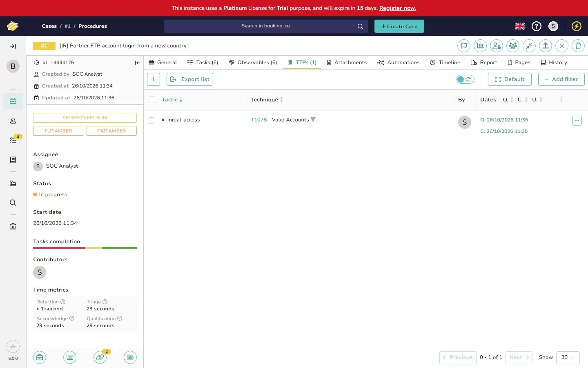Click the export case upload icon

click(546, 46)
